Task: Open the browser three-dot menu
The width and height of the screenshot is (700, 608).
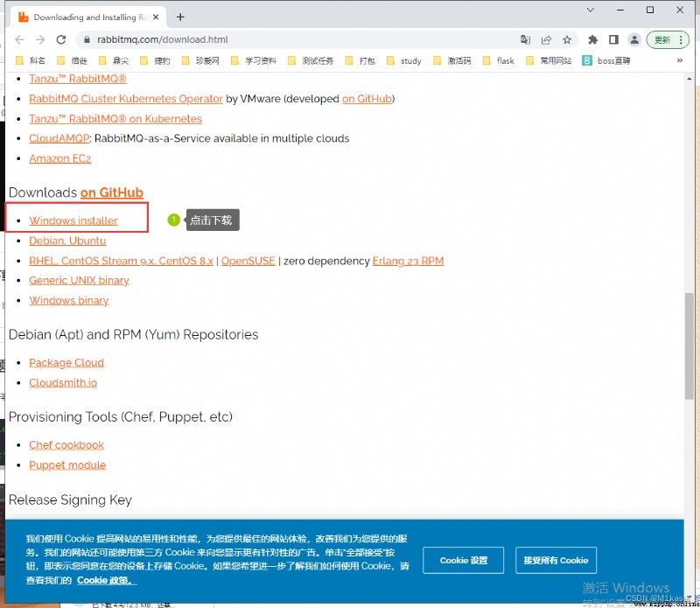Action: pos(681,39)
